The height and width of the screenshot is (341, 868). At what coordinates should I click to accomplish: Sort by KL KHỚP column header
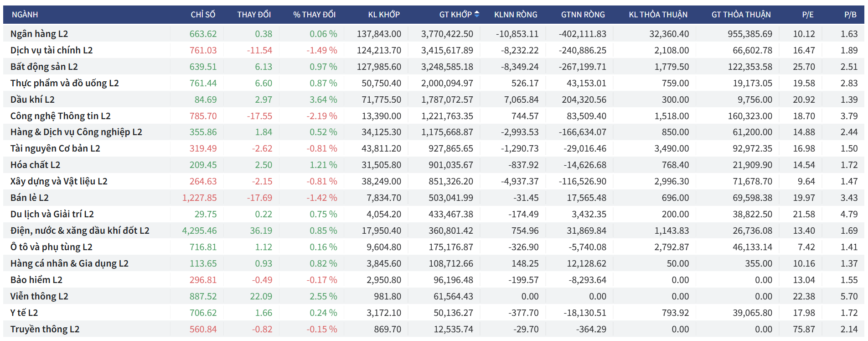[383, 15]
